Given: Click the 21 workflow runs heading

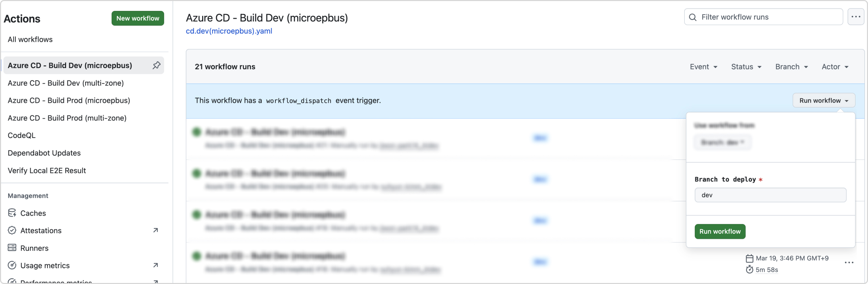Looking at the screenshot, I should (225, 67).
